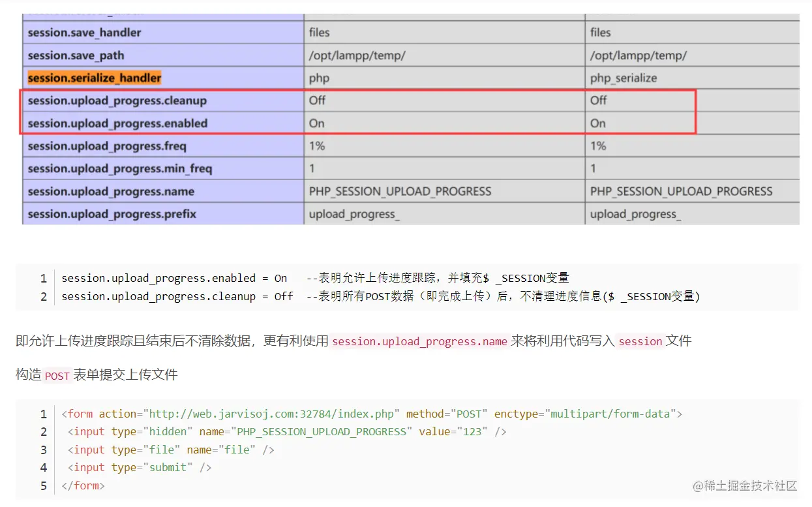Select the orange highlighted session.serialize_handler label

click(95, 78)
